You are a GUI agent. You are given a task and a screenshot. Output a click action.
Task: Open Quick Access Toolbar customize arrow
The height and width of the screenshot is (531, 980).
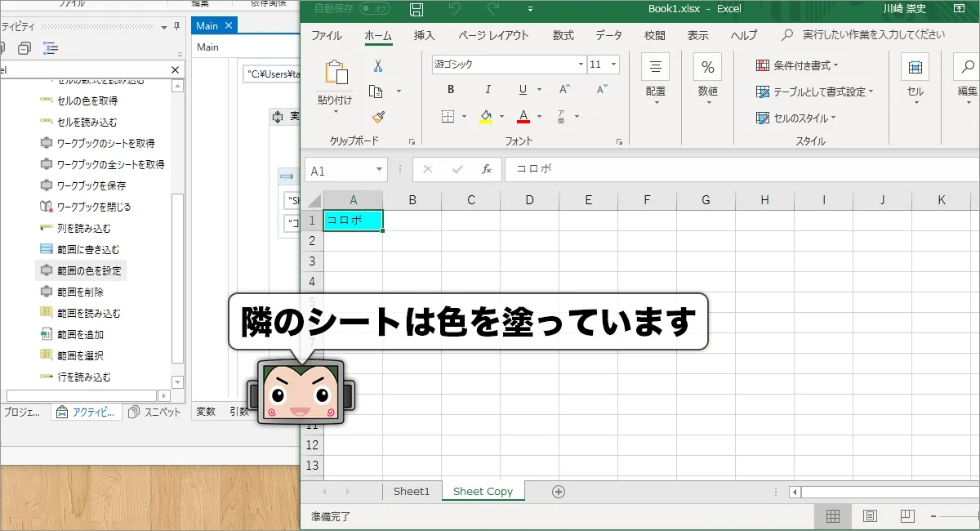click(x=530, y=10)
